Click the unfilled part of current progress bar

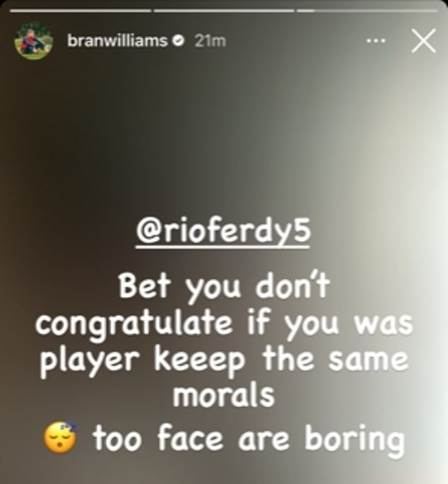pyautogui.click(x=375, y=11)
